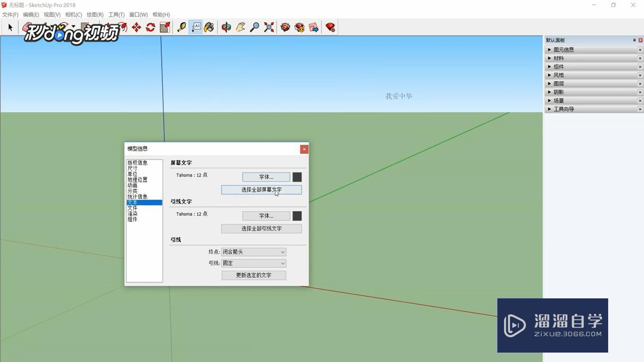The image size is (644, 362).
Task: Click the Send to LayOut icon
Action: (x=314, y=27)
